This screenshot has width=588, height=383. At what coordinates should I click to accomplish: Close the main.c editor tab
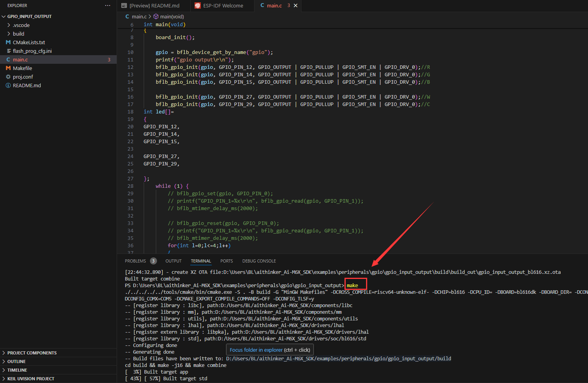(x=296, y=5)
